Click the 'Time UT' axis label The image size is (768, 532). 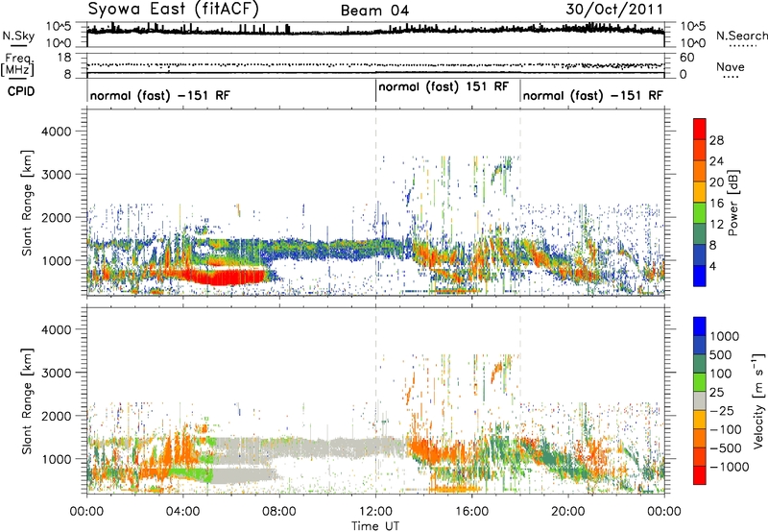click(x=375, y=526)
